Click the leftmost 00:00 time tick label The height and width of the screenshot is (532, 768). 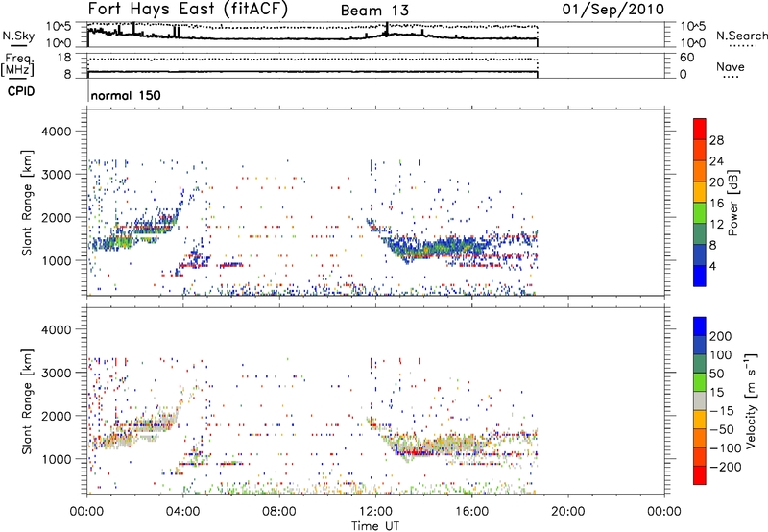[86, 512]
